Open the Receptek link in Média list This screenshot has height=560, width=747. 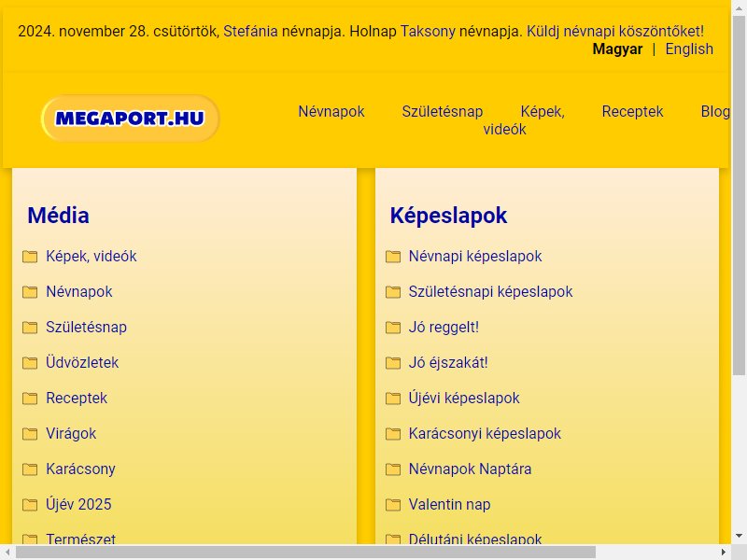(77, 399)
